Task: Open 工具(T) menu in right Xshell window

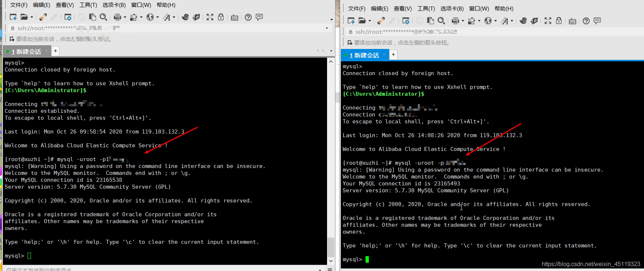Action: 426,9
